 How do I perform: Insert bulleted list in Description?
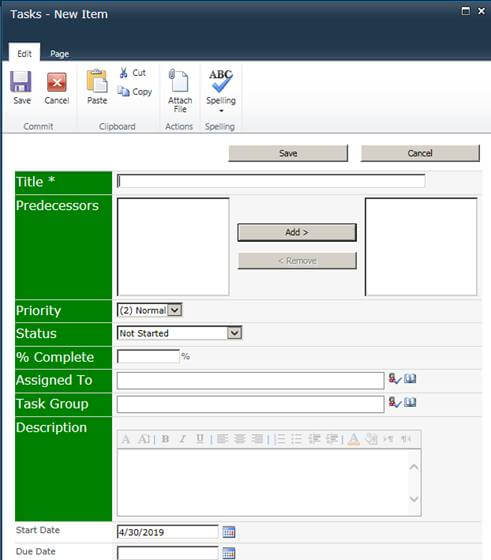coord(296,439)
